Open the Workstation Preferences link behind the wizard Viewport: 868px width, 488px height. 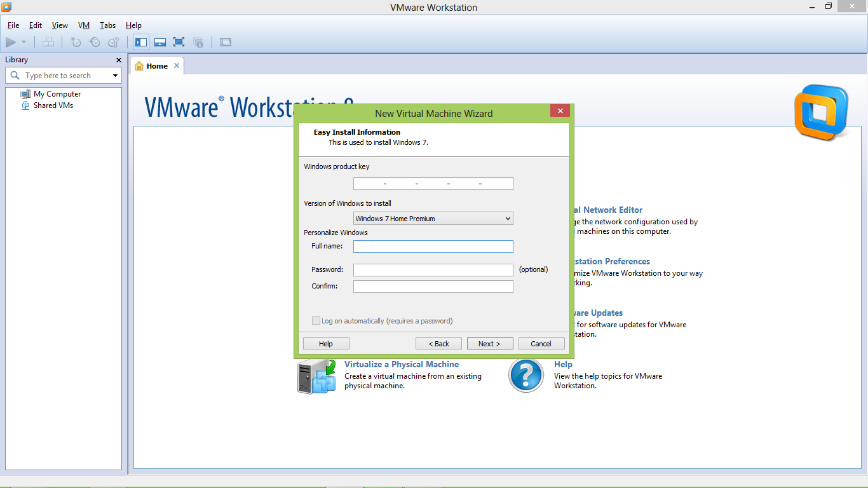(x=612, y=261)
